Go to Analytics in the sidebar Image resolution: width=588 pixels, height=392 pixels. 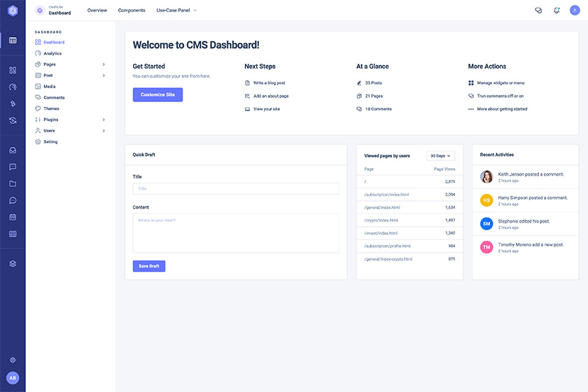point(52,53)
